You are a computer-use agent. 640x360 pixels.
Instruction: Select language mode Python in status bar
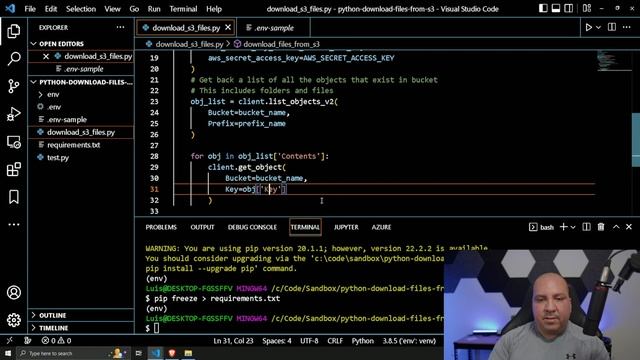(x=362, y=340)
